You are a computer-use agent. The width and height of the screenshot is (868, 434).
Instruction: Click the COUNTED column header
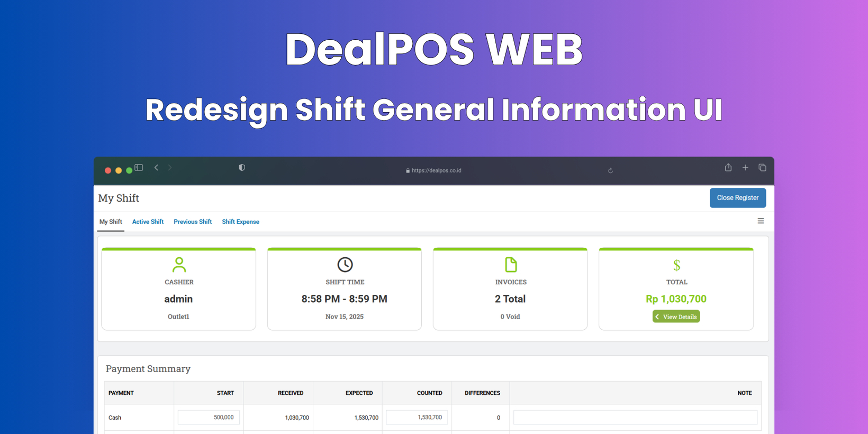[429, 393]
